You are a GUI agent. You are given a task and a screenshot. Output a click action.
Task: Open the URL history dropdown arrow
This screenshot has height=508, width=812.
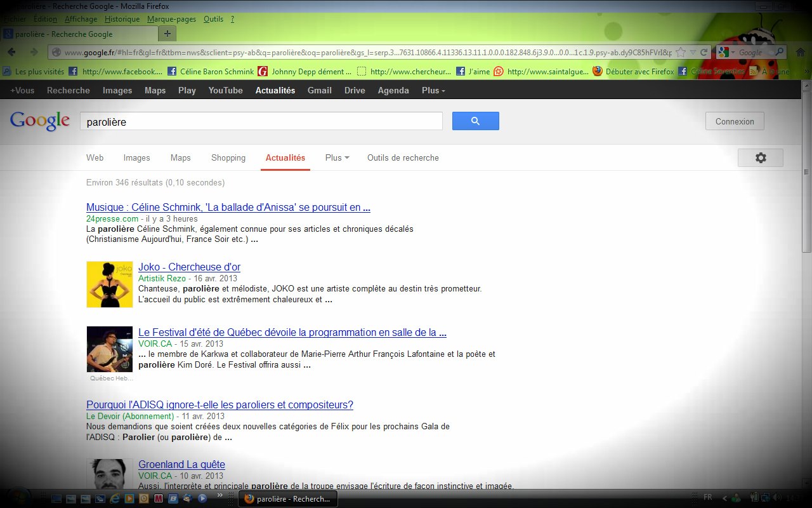(x=693, y=52)
